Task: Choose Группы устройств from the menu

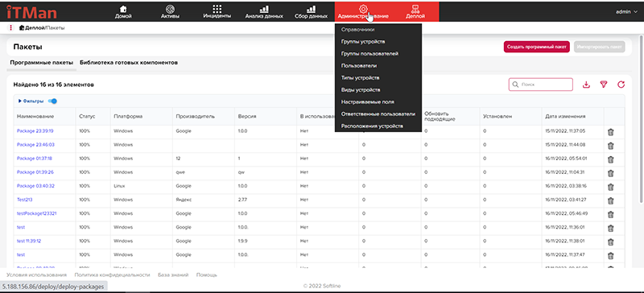Action: (363, 42)
